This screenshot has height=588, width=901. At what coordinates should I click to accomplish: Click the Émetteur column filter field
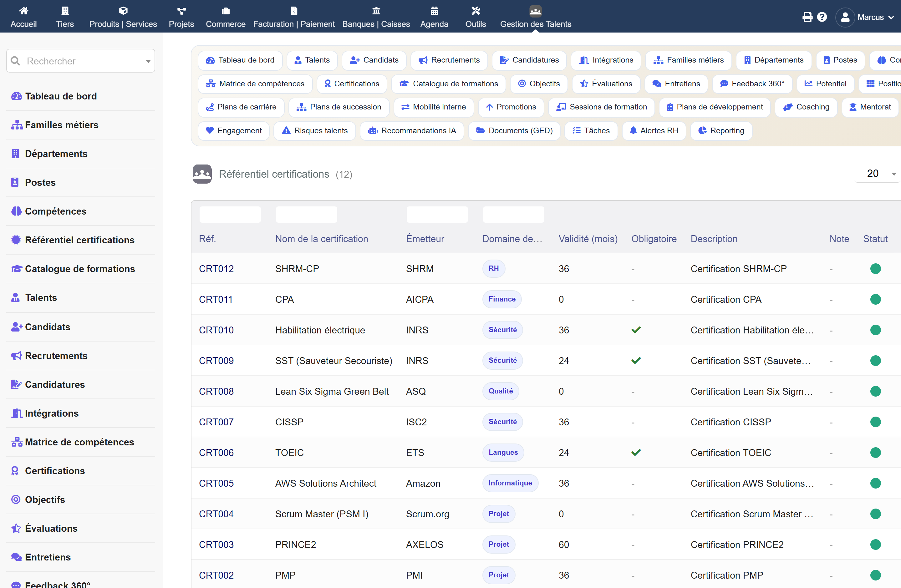(437, 215)
